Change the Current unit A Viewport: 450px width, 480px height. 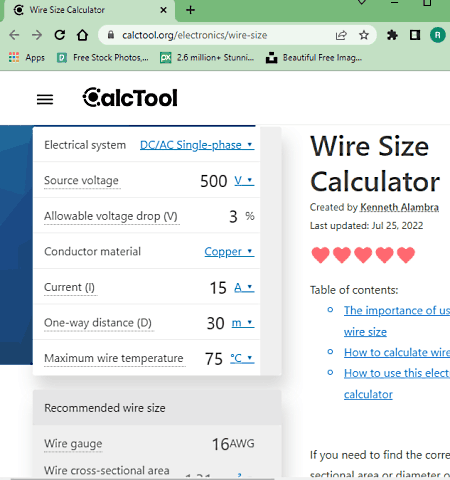point(244,287)
